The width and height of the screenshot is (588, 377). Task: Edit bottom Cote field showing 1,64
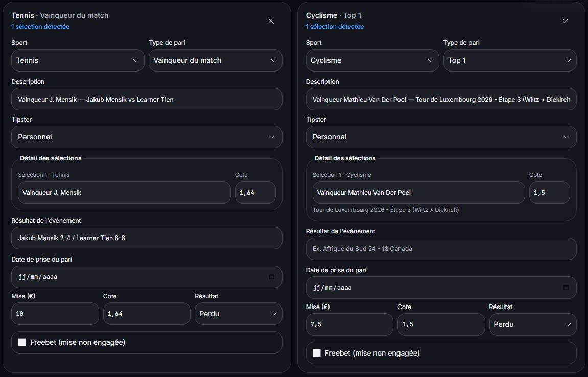(x=147, y=314)
